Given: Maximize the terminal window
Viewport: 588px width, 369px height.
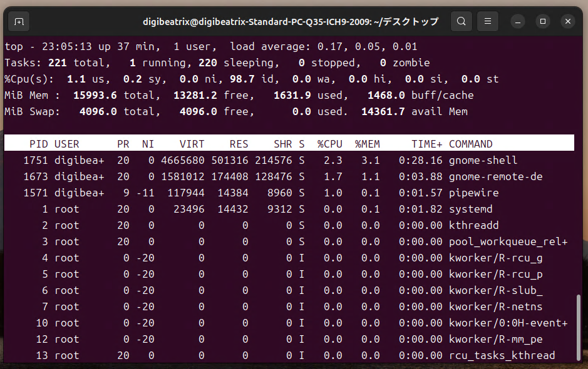Looking at the screenshot, I should coord(542,21).
